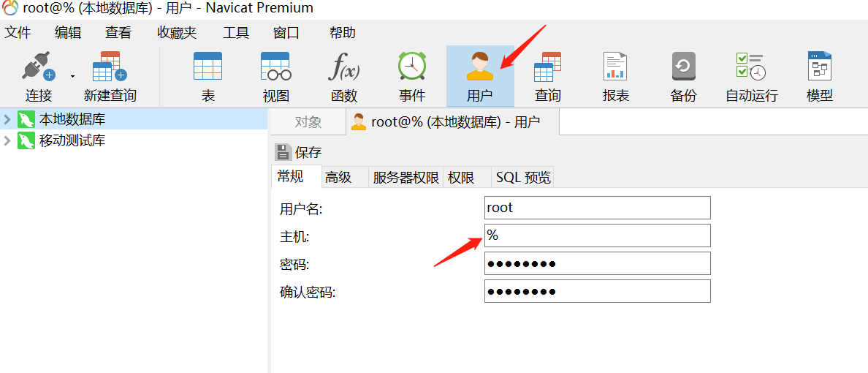Open the SQL 预览 preview tab
The height and width of the screenshot is (373, 868).
click(523, 177)
